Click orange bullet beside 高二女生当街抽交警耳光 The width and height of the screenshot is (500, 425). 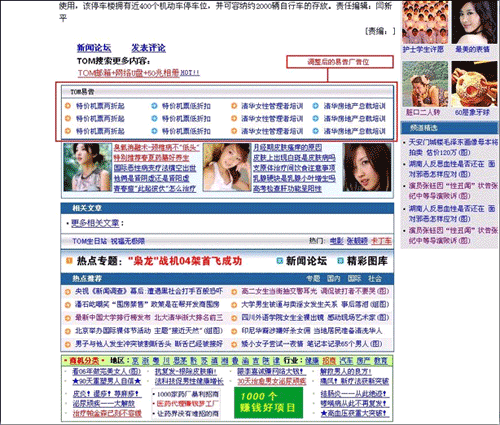point(234,292)
